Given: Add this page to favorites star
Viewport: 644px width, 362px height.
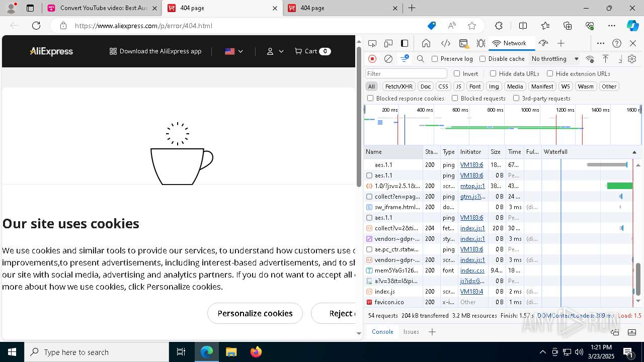Looking at the screenshot, I should pos(472,26).
